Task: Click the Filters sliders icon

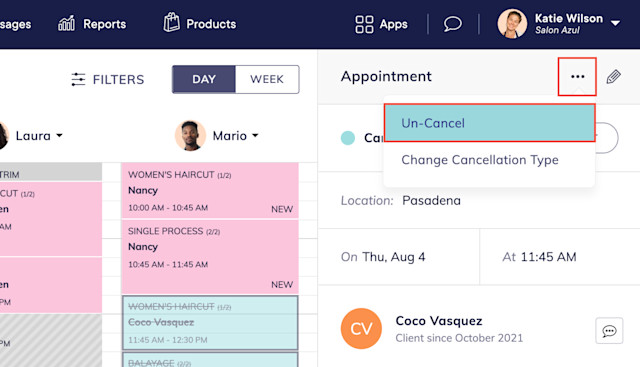Action: (78, 79)
